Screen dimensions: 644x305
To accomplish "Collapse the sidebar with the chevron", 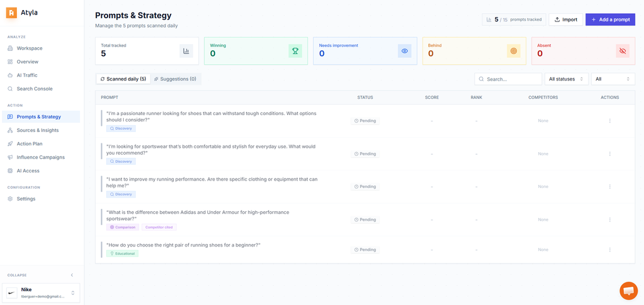I will 72,275.
